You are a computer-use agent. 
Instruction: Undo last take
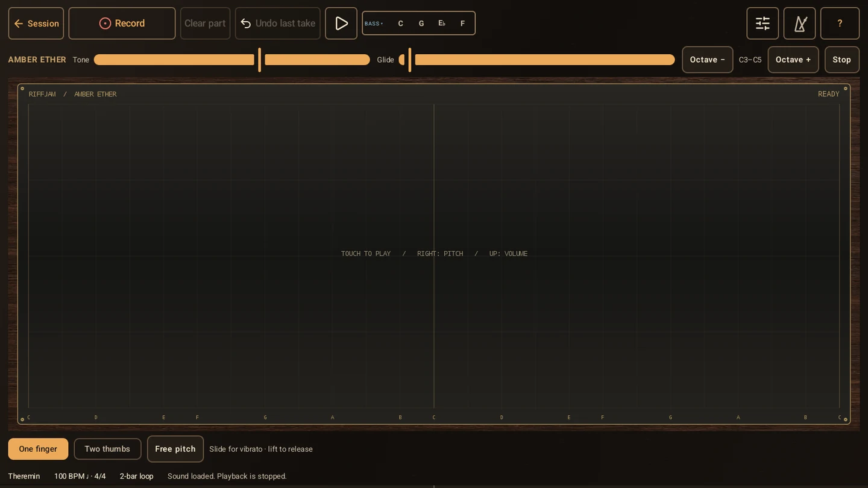(278, 23)
